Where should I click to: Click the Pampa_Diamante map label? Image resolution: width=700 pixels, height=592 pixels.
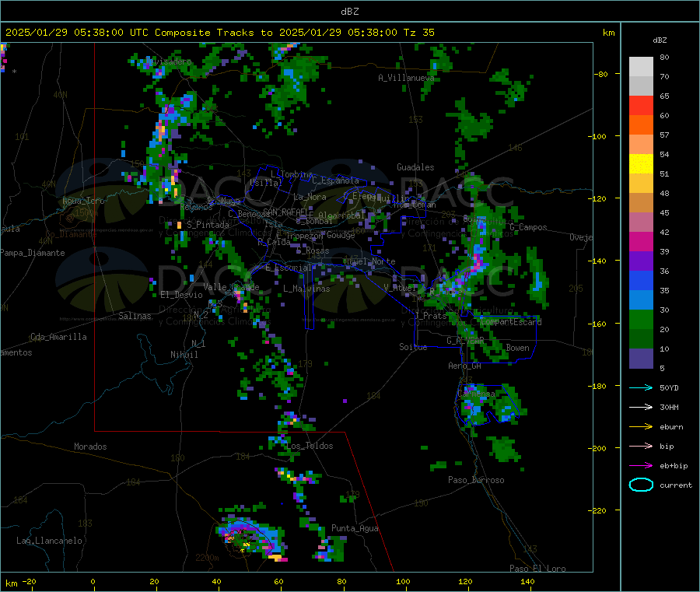pos(32,253)
